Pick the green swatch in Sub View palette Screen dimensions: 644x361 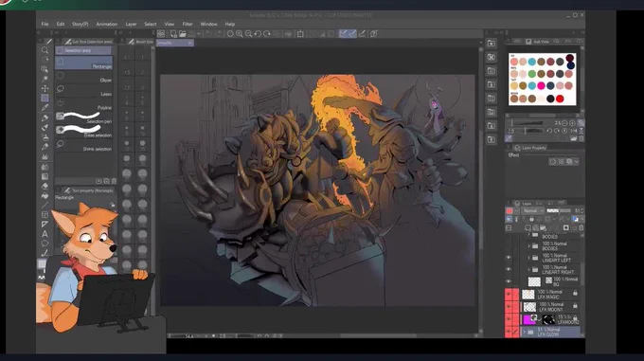click(532, 74)
